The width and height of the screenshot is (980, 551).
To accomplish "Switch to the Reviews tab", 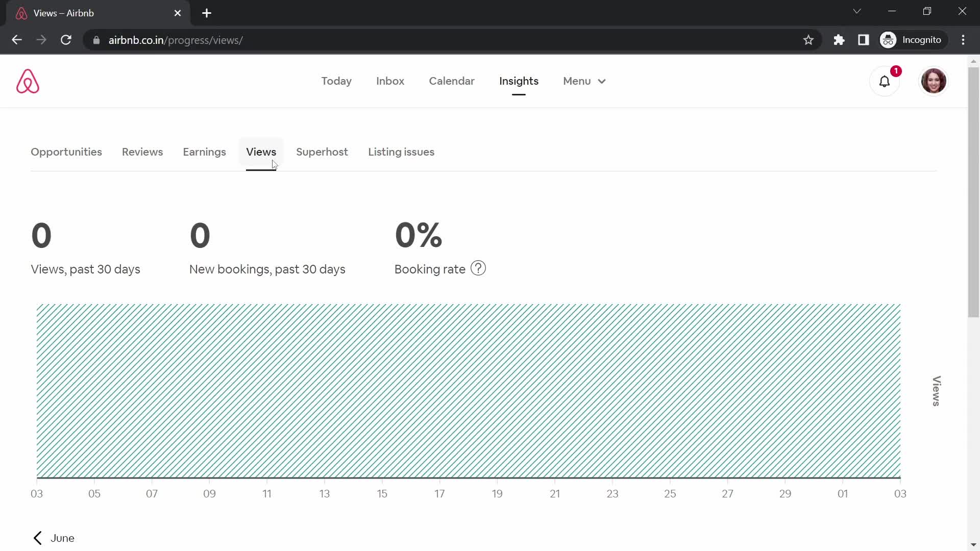I will (x=142, y=152).
